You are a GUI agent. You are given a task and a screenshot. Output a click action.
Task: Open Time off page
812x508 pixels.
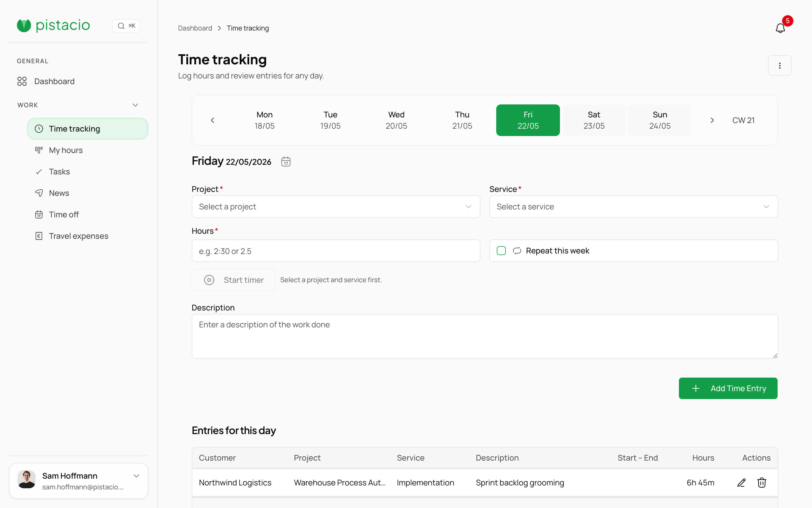(x=88, y=215)
